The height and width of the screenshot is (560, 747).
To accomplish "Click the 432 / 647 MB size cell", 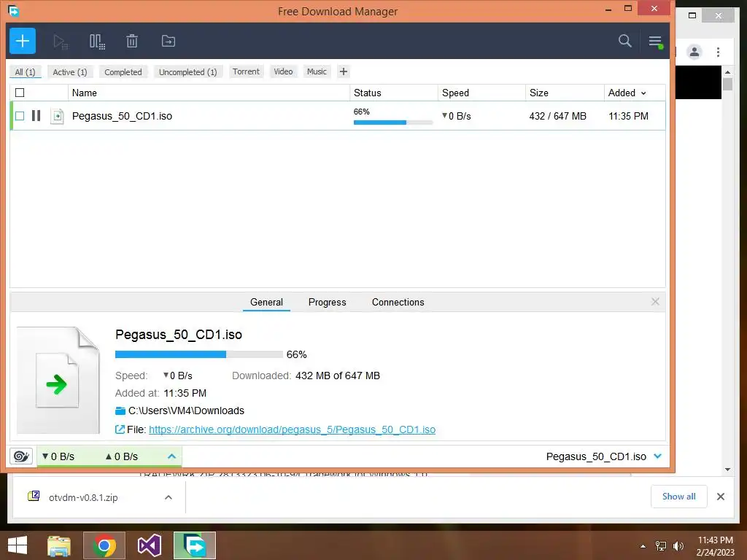I will (x=558, y=116).
